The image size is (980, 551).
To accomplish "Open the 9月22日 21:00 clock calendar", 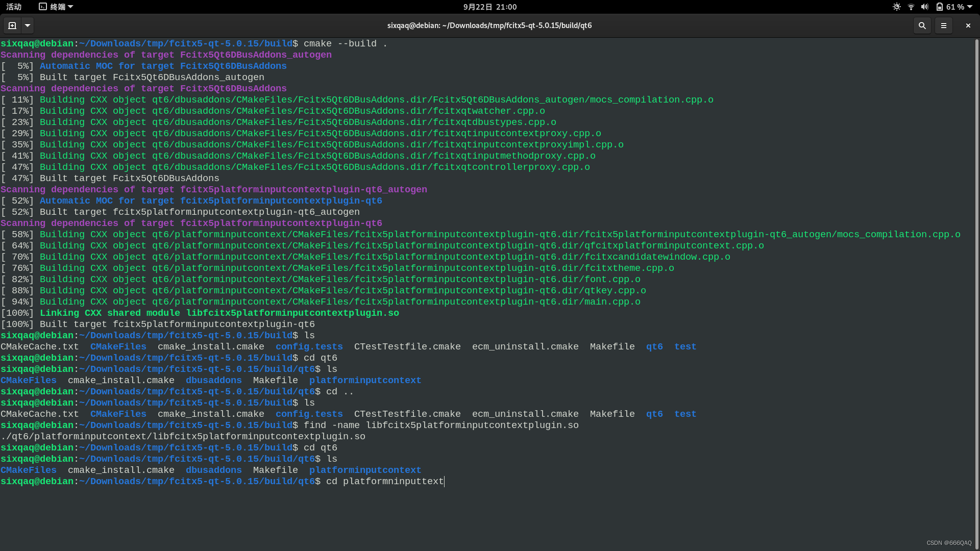I will (490, 7).
